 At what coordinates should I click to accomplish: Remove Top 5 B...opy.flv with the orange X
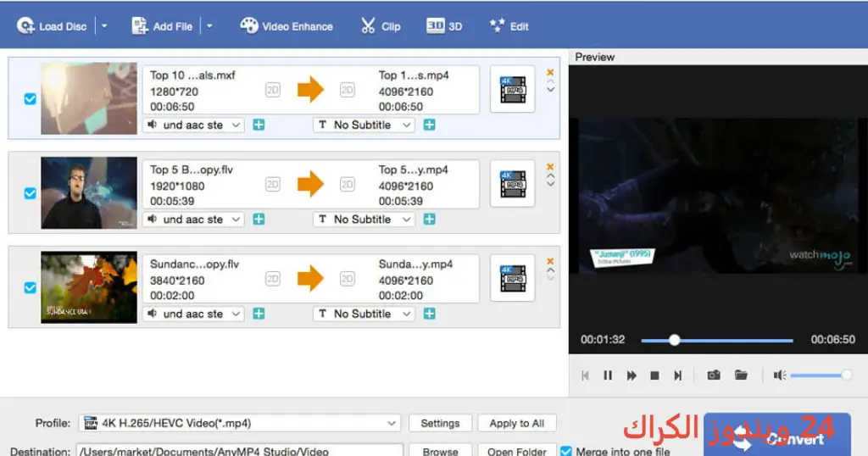pyautogui.click(x=550, y=167)
